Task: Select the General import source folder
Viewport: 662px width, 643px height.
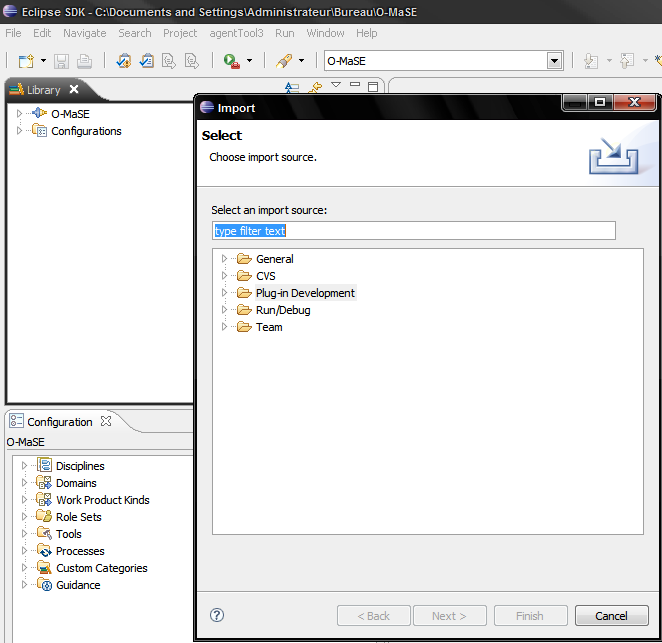Action: tap(274, 259)
